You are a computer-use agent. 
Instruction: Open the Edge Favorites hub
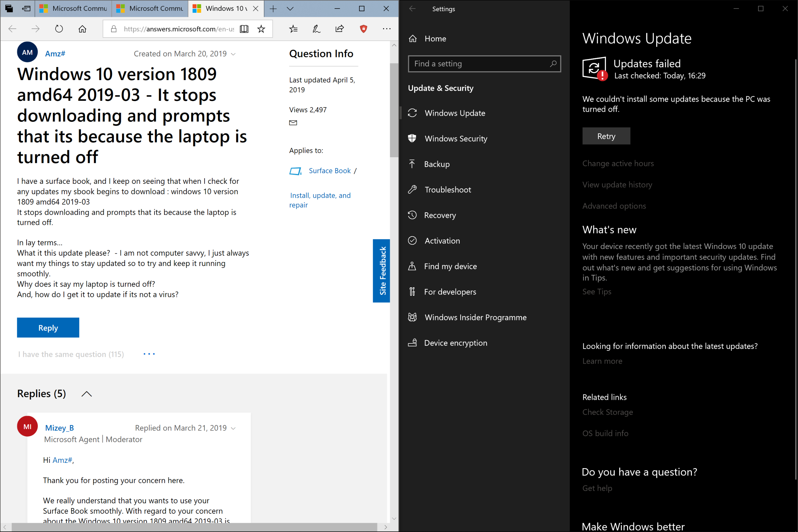[293, 29]
